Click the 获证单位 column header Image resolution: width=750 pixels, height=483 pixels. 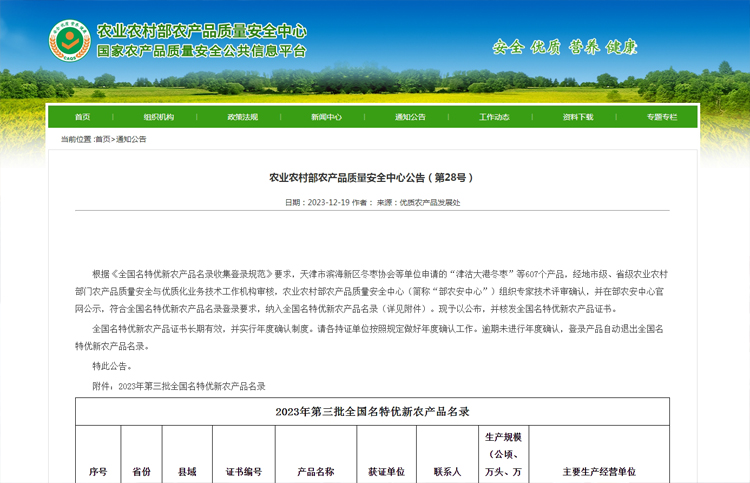pyautogui.click(x=386, y=472)
